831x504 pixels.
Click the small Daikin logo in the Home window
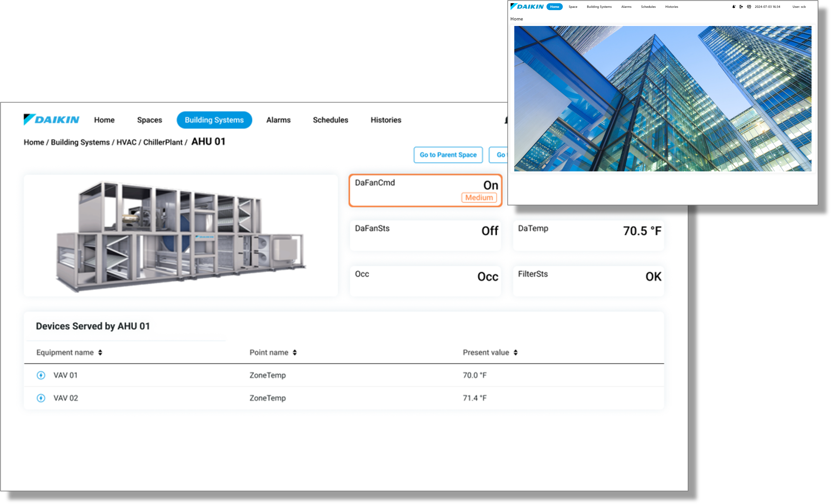coord(527,6)
